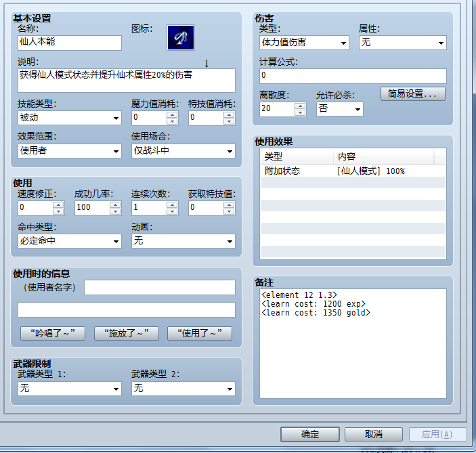Decrease the 获取特技值 value with down arrow
This screenshot has width=476, height=453.
(229, 211)
